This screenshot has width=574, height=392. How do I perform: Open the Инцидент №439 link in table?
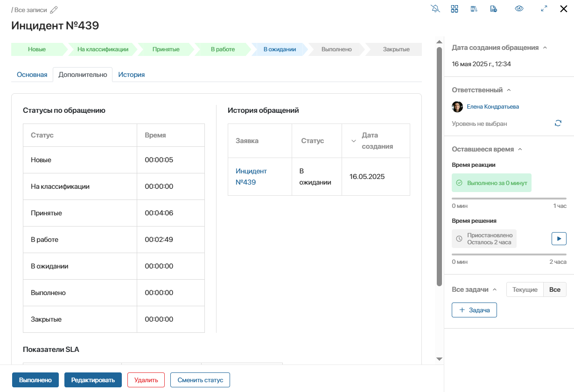(x=251, y=177)
